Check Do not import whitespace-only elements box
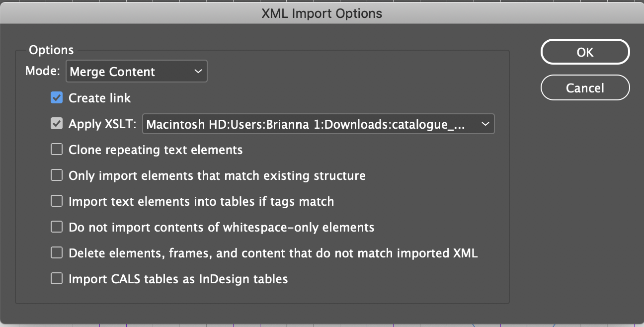 [x=57, y=227]
